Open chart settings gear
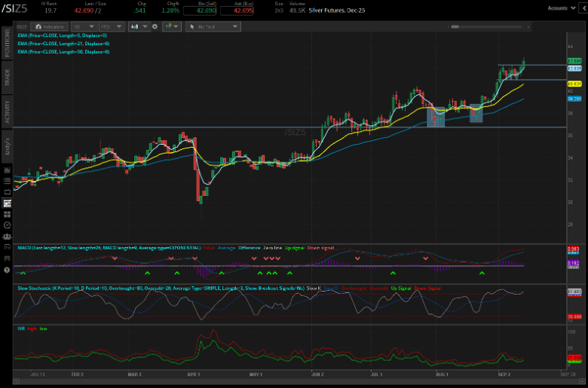The width and height of the screenshot is (588, 388). 155,26
